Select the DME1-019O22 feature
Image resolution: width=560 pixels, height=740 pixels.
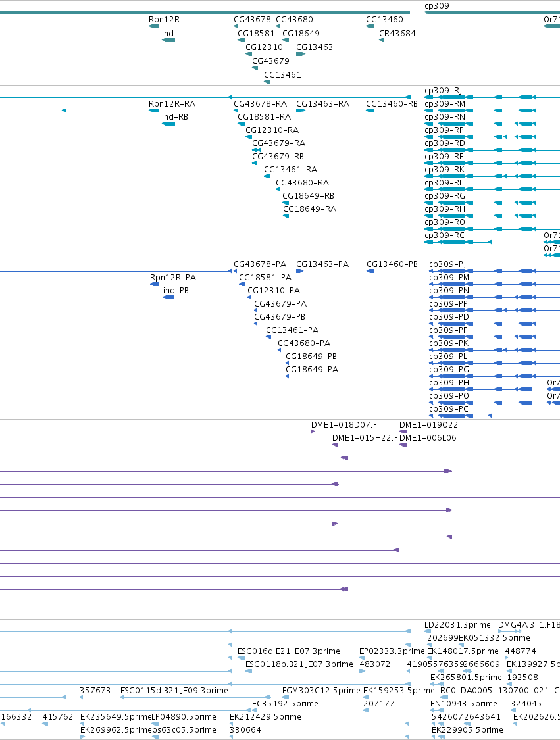point(428,424)
